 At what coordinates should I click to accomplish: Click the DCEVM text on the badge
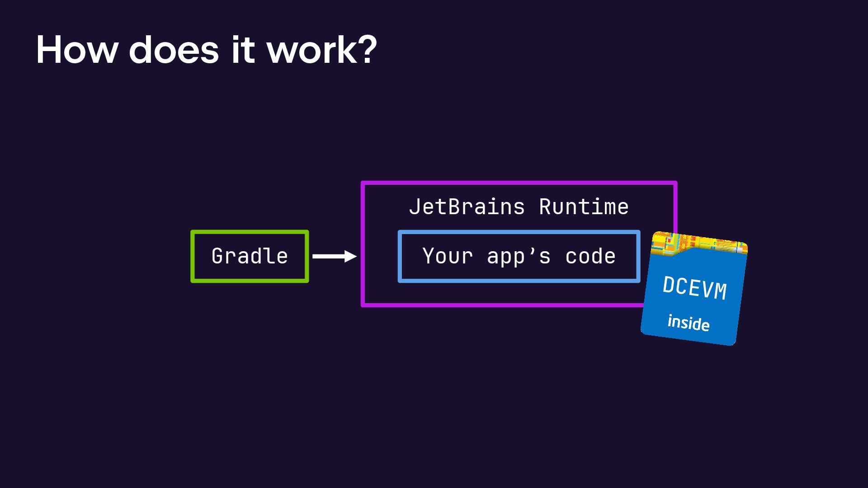[x=694, y=287]
